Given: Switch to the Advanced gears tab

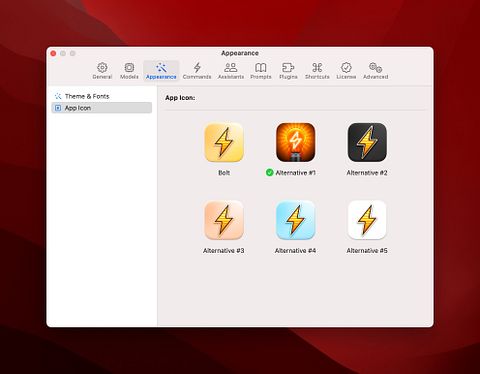Looking at the screenshot, I should (x=375, y=71).
